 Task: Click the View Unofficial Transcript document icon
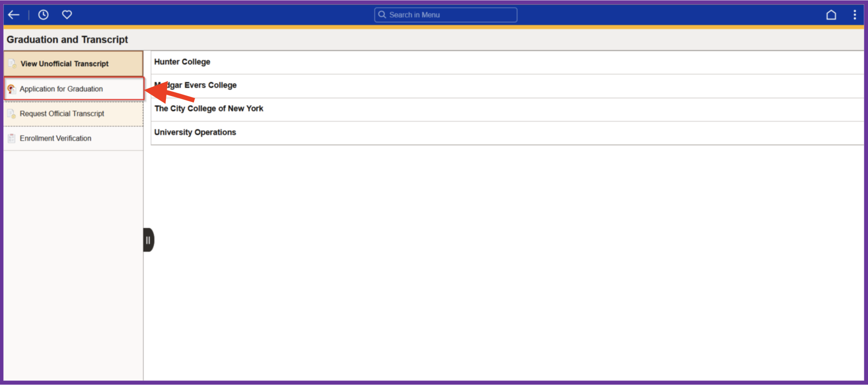pos(12,64)
